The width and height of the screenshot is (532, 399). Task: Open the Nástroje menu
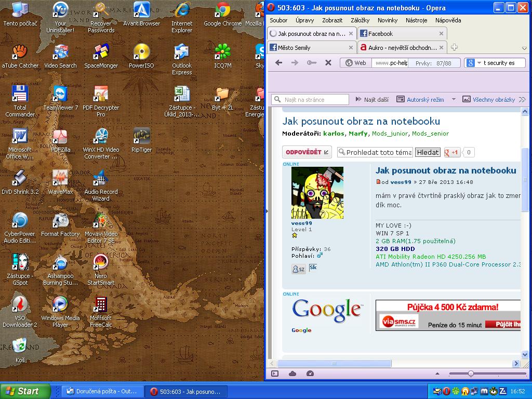(x=416, y=20)
